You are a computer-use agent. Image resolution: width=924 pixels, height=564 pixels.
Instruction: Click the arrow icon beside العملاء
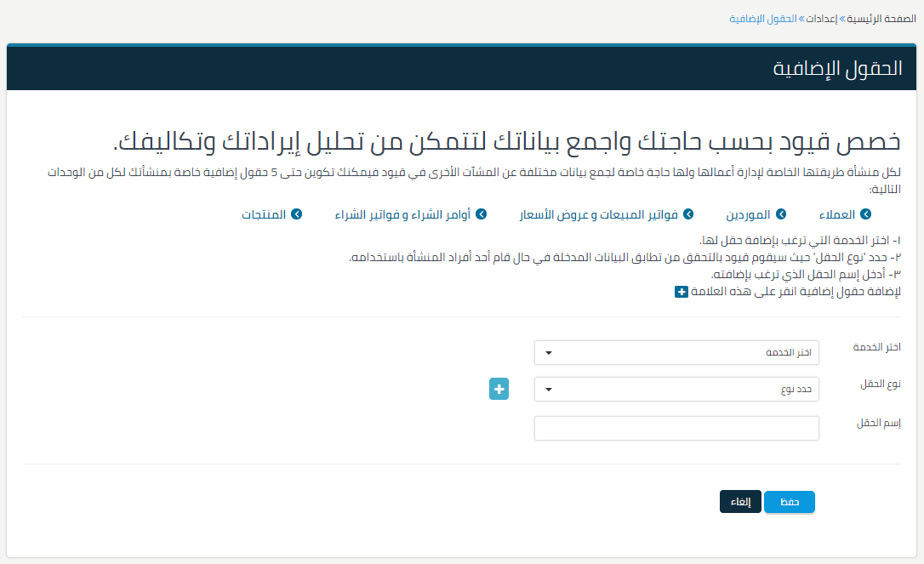pos(867,214)
